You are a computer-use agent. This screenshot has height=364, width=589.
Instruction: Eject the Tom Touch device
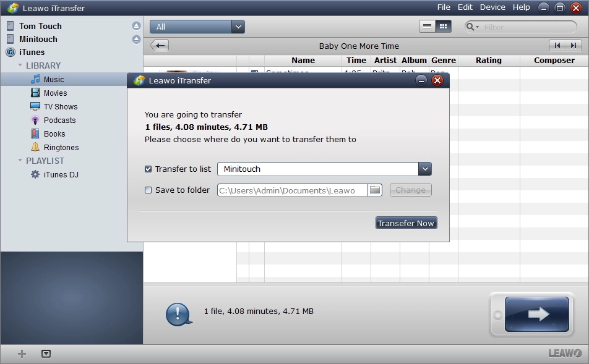136,26
